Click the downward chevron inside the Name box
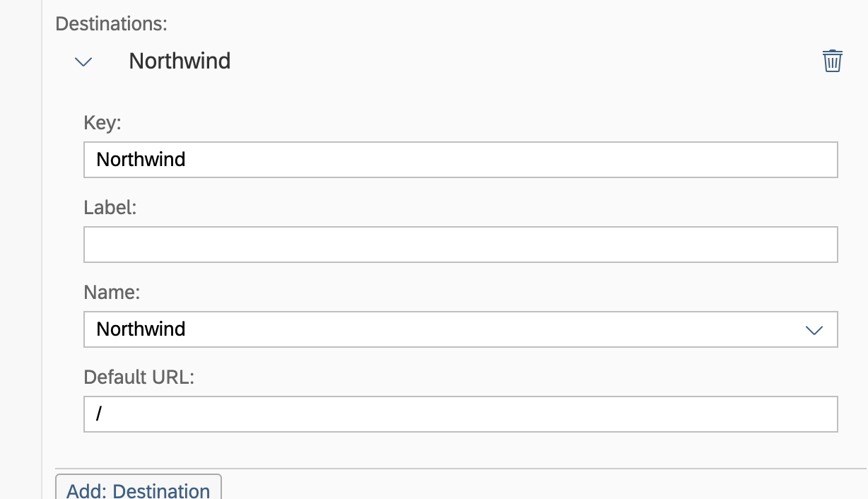The height and width of the screenshot is (499, 868). pyautogui.click(x=814, y=329)
